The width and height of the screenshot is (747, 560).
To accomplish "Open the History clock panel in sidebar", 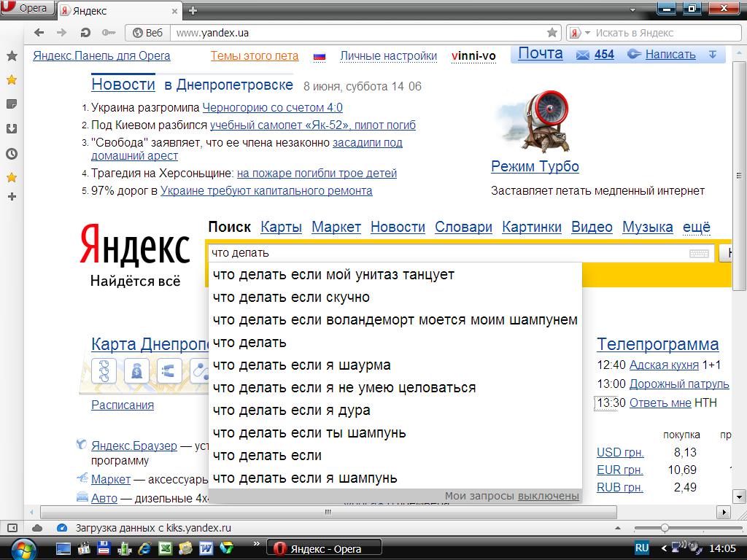I will click(12, 154).
